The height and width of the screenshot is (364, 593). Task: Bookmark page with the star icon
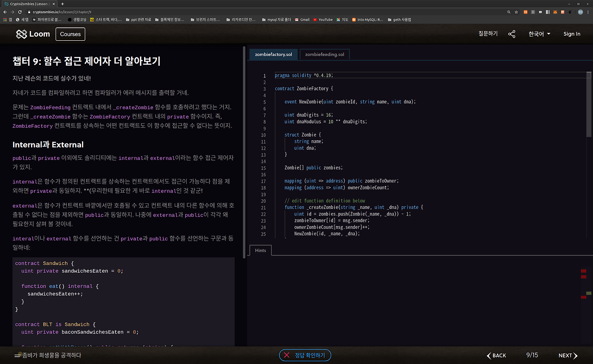click(516, 12)
